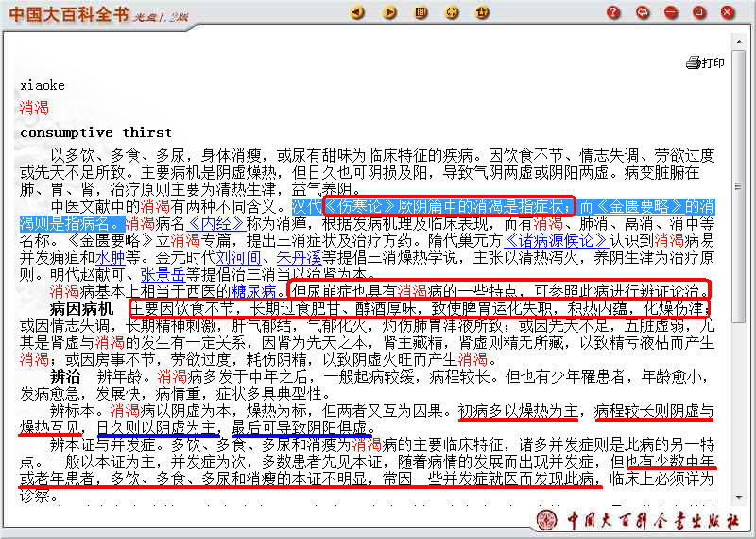Open the 张景岳 link
The width and height of the screenshot is (756, 539).
[163, 274]
